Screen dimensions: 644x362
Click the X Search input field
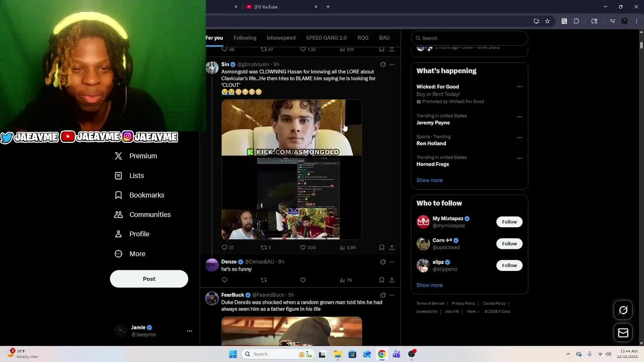469,38
